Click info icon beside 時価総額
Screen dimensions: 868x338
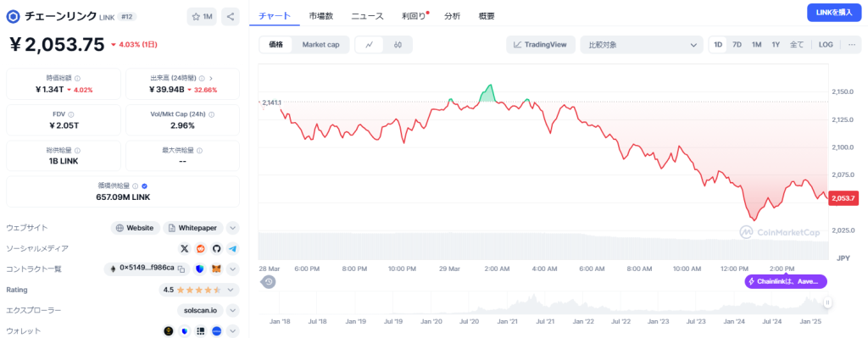[x=77, y=79]
